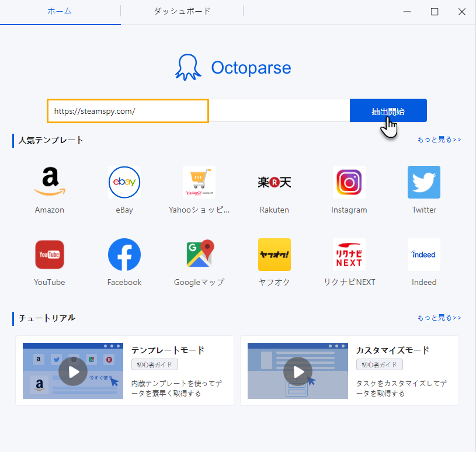Open the Instagram template icon
This screenshot has height=452, width=476.
click(349, 182)
